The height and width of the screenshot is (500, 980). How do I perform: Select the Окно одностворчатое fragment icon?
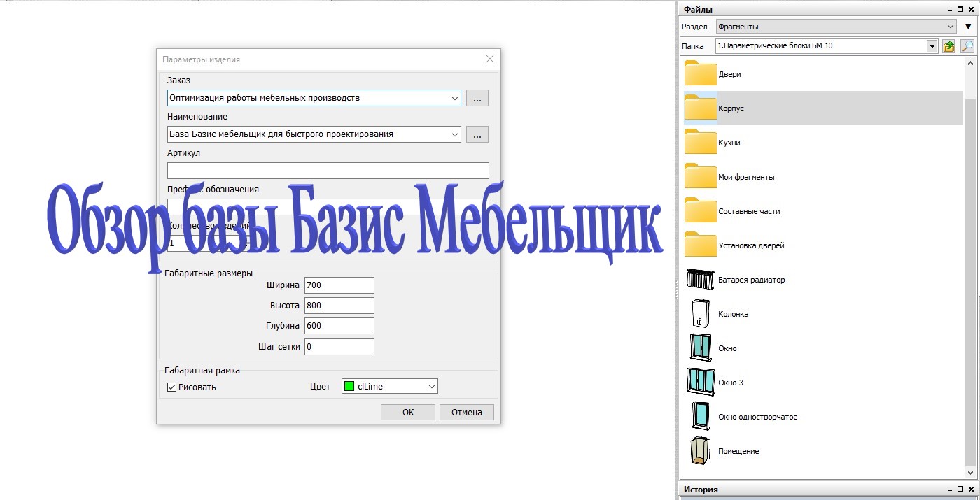(x=701, y=417)
